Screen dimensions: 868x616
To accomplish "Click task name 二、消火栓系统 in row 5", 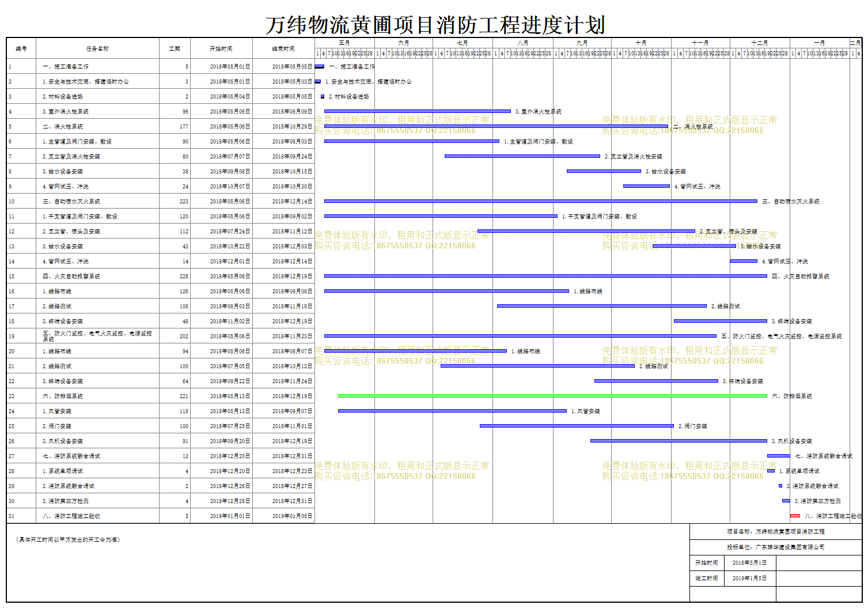I will pos(63,127).
